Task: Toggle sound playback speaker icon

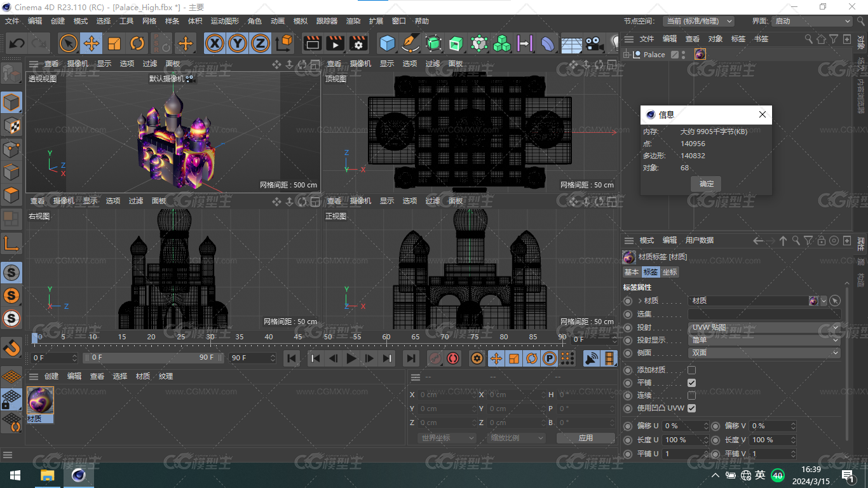Action: [x=591, y=358]
